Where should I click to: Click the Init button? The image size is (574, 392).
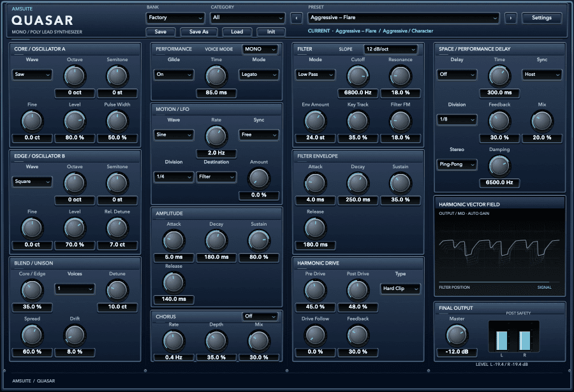pos(271,32)
